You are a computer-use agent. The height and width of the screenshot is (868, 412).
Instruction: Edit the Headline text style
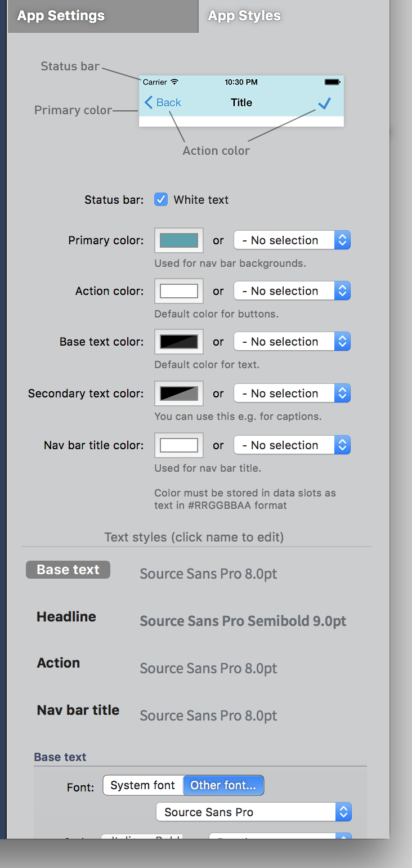click(66, 617)
